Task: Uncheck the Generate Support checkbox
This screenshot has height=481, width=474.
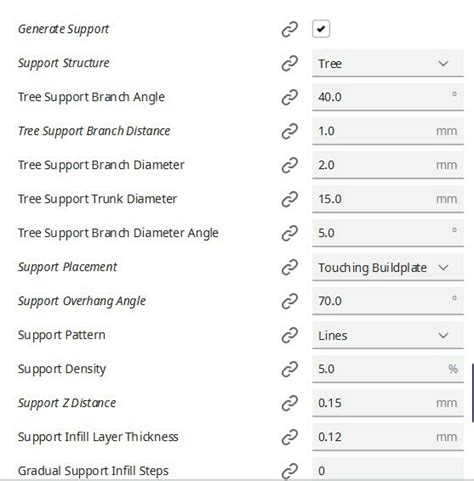Action: [x=321, y=29]
